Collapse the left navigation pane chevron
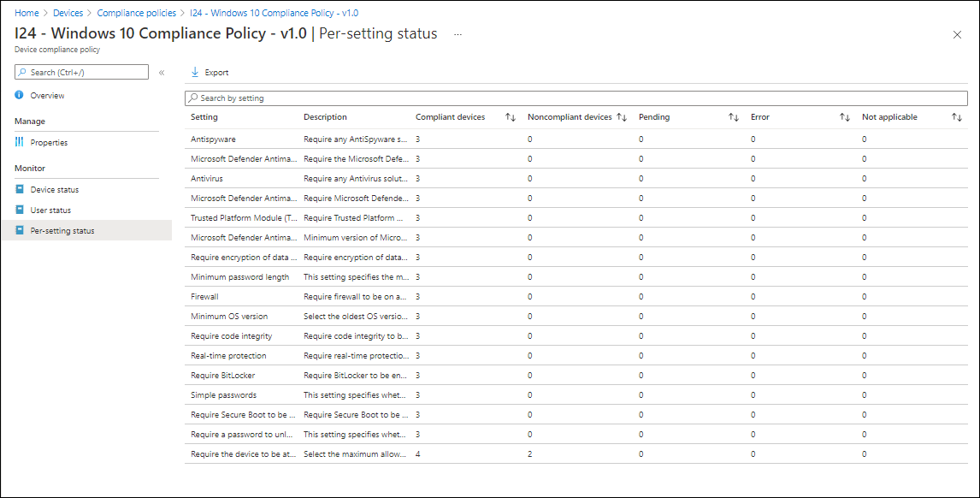This screenshot has height=498, width=980. [162, 73]
